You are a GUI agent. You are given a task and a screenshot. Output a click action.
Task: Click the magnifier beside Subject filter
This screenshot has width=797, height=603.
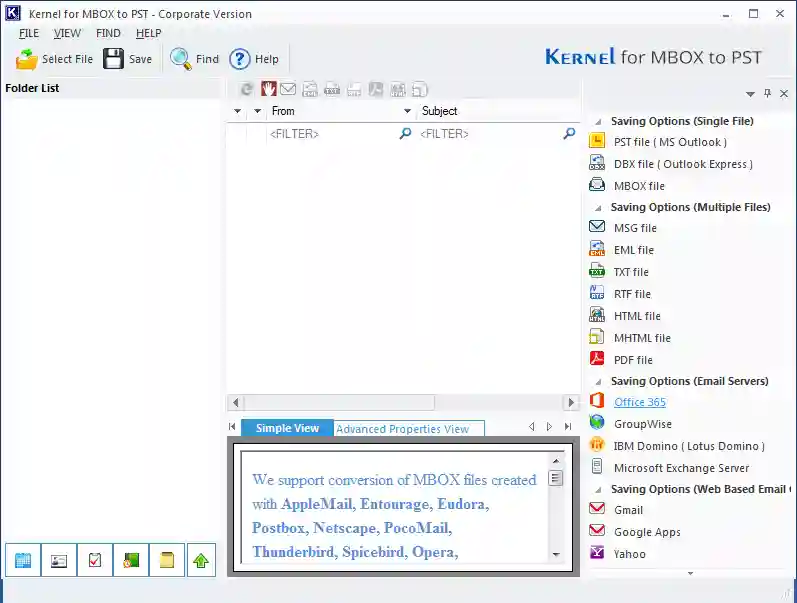coord(569,134)
